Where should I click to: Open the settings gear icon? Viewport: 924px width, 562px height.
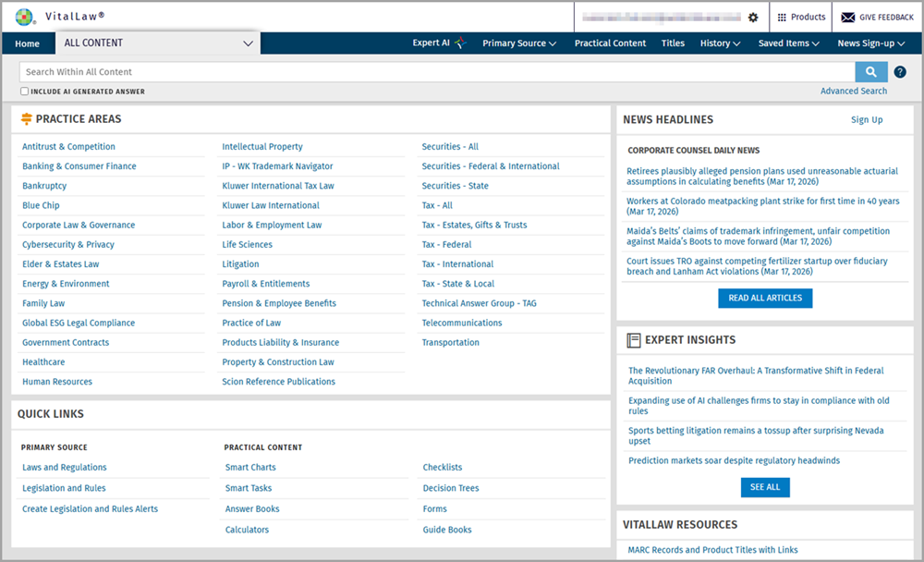point(753,18)
